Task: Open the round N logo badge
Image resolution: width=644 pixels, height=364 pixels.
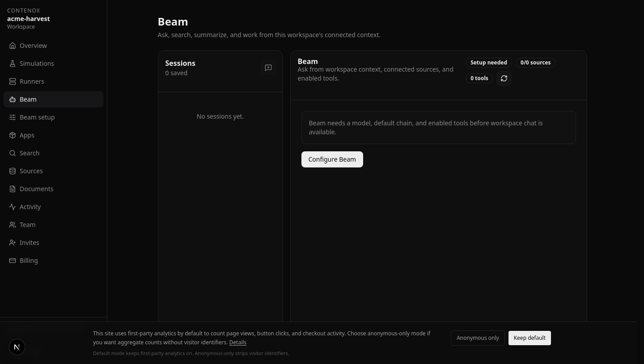Action: 17,347
